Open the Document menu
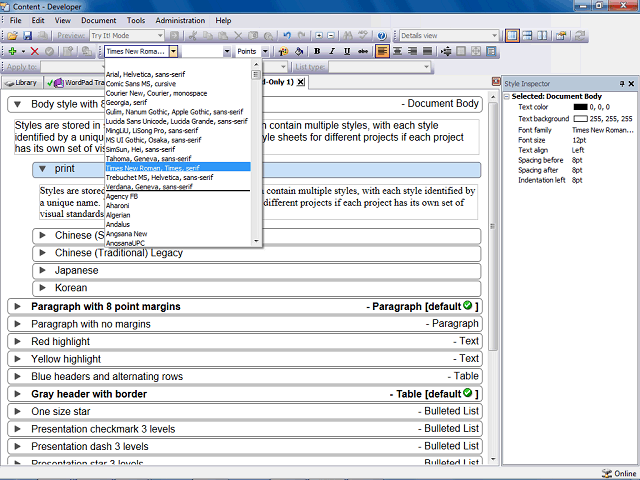This screenshot has width=640, height=480. (98, 20)
